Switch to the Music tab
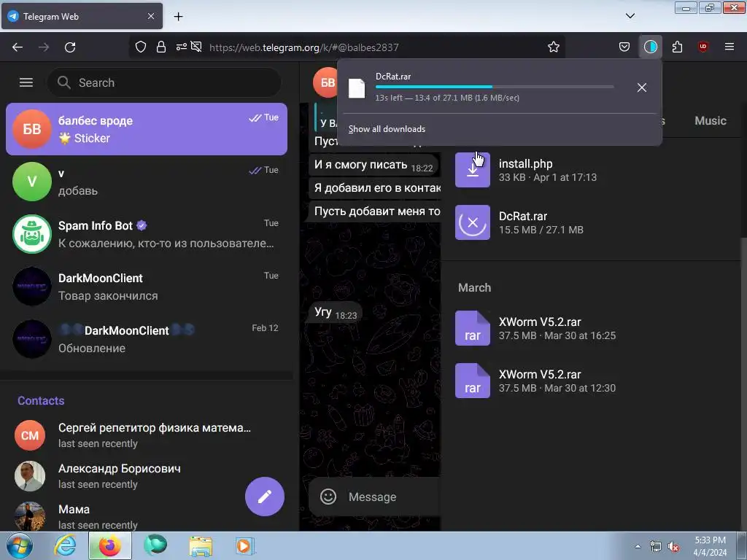 coord(711,120)
